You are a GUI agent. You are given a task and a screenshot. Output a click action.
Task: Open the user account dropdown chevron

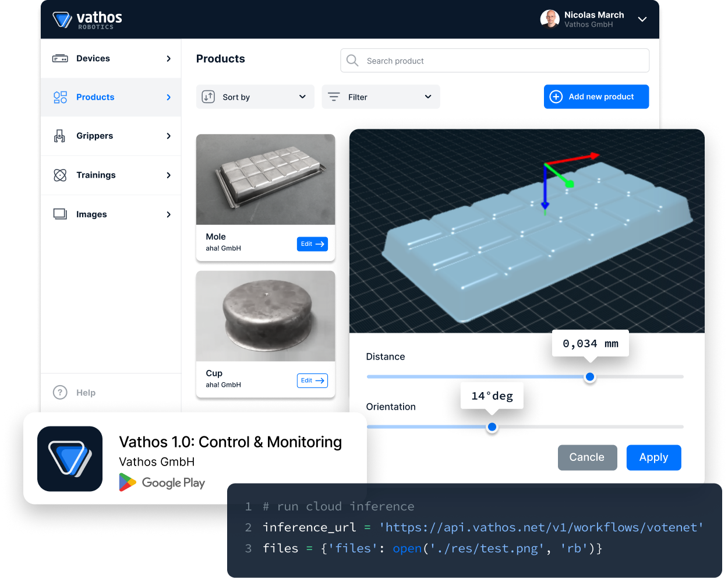642,19
